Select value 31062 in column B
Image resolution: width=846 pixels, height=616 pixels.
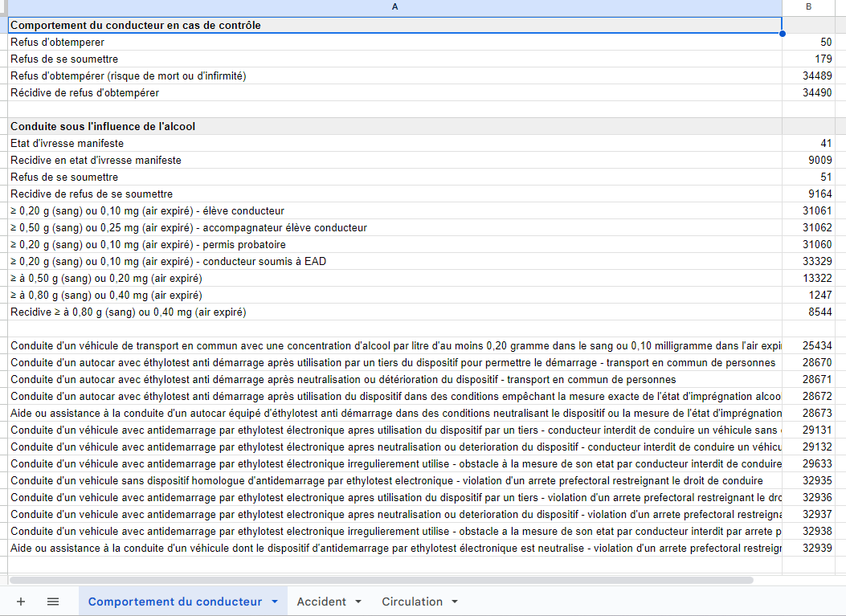coord(808,227)
